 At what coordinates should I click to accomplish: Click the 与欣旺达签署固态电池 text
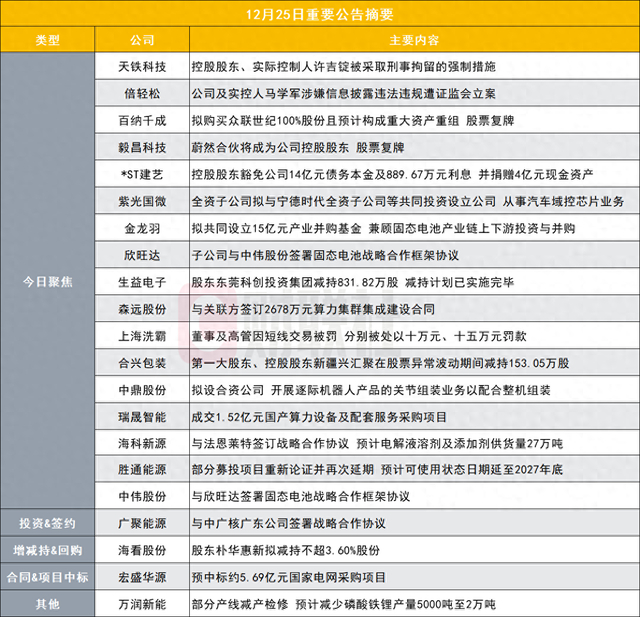301,496
